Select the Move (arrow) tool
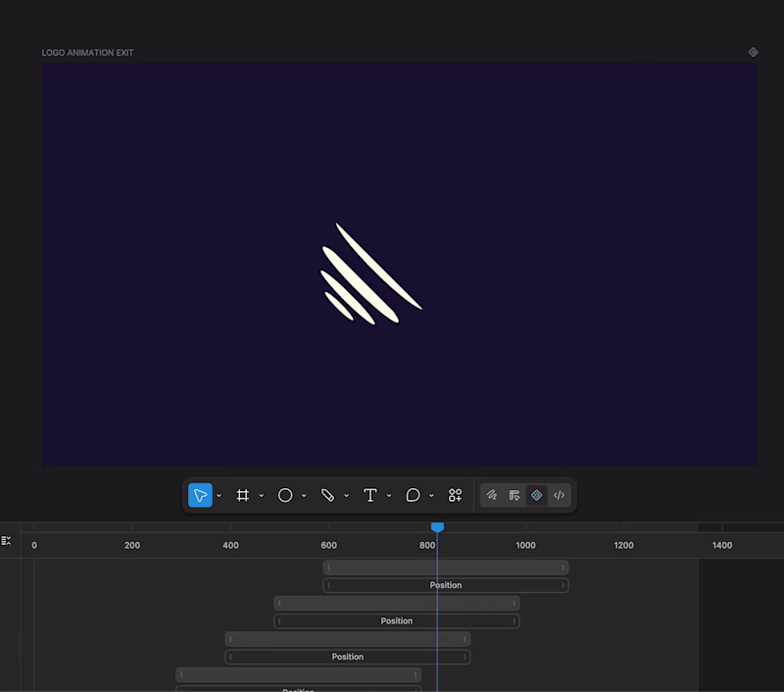Image resolution: width=784 pixels, height=692 pixels. coord(200,495)
